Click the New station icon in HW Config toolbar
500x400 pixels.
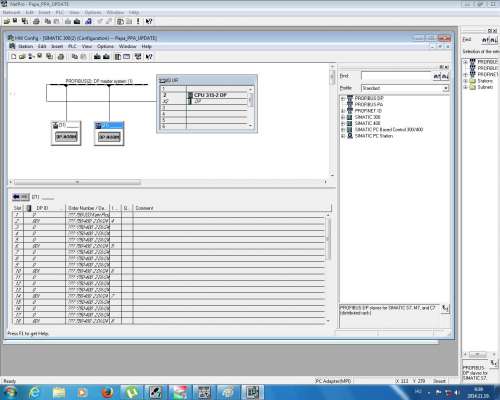click(14, 57)
